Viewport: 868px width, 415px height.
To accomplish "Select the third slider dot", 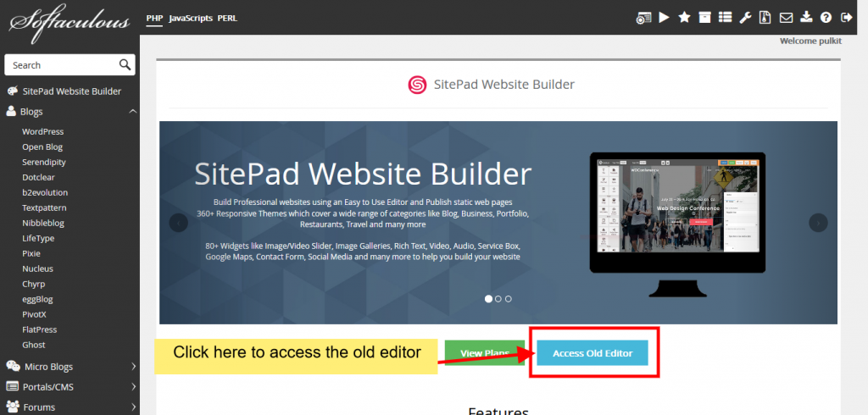I will (x=509, y=299).
